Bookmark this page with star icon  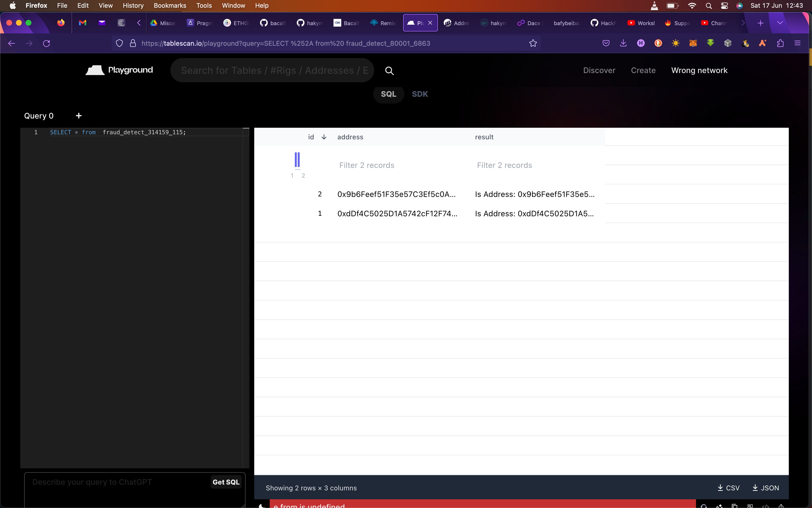click(x=533, y=43)
